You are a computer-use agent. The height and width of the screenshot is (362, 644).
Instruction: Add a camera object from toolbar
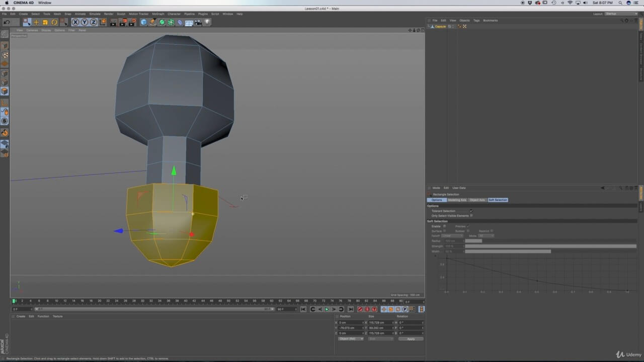click(198, 22)
